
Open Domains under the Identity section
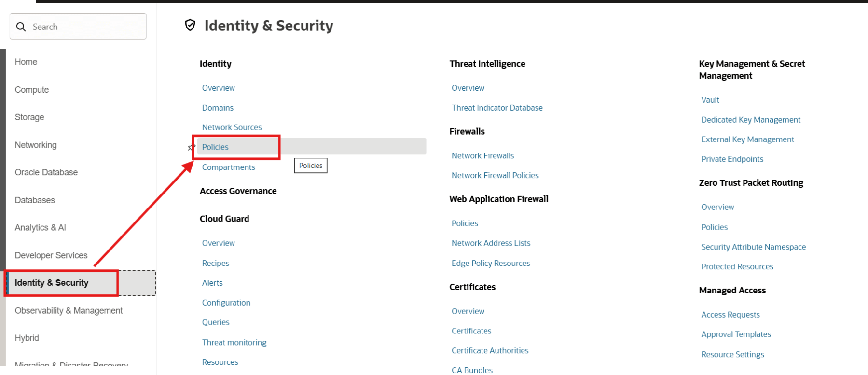(x=218, y=108)
